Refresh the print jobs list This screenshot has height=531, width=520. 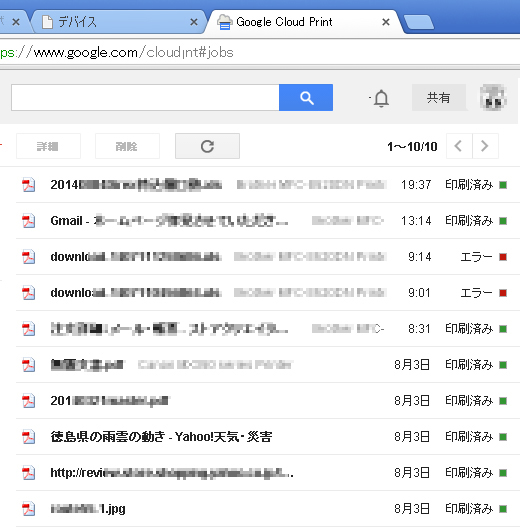(207, 146)
